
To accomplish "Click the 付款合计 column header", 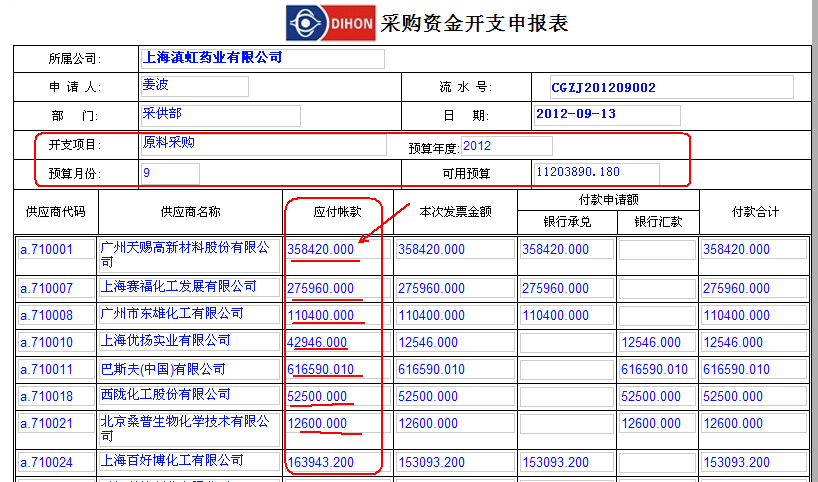I will pyautogui.click(x=755, y=212).
